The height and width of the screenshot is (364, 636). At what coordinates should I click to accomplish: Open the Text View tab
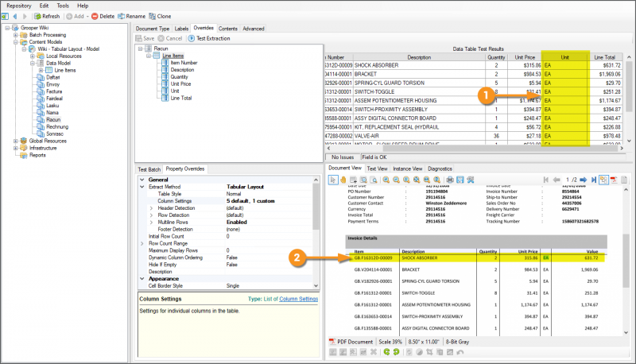click(377, 168)
